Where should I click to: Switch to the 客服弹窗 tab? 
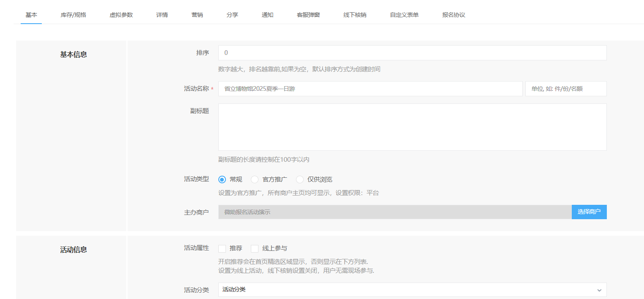pos(308,14)
